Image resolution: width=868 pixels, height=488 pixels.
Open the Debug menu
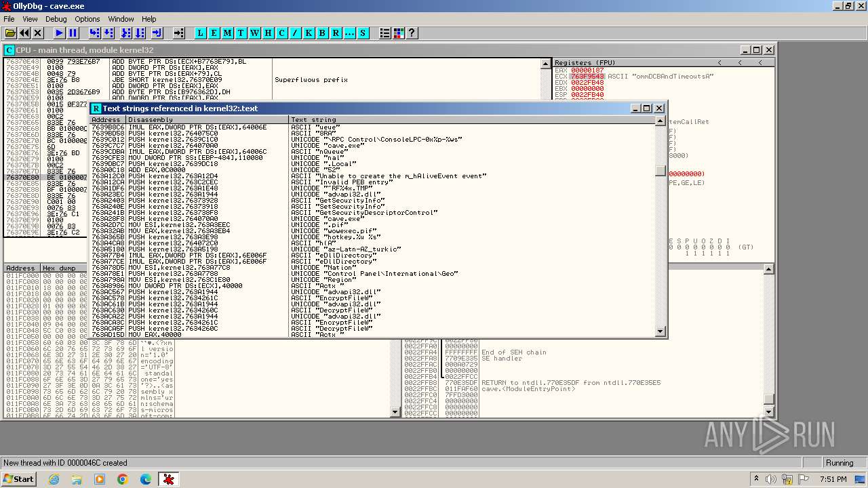pos(56,19)
